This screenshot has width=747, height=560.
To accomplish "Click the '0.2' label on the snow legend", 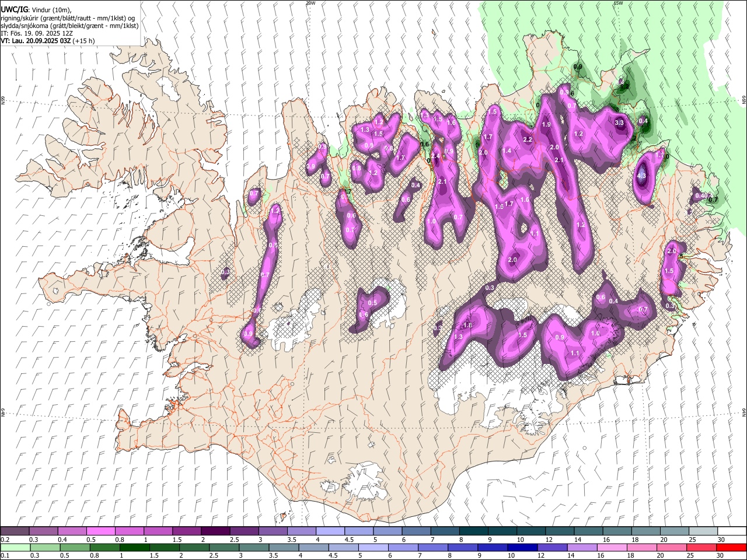I will pyautogui.click(x=5, y=540).
